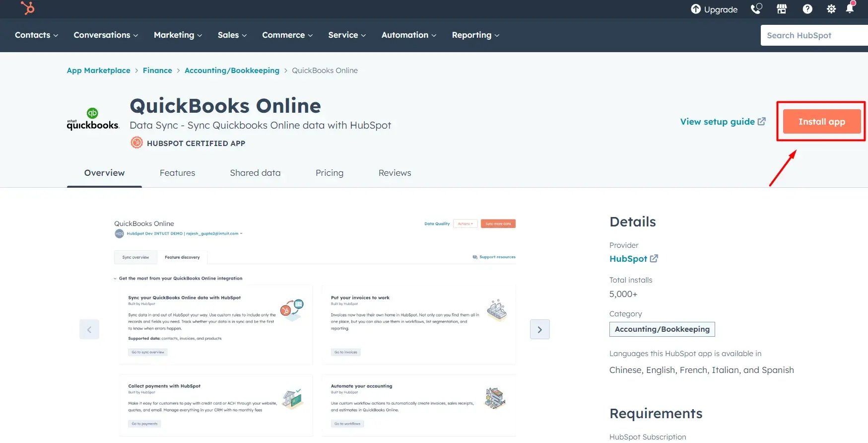Click the Requirements heading
Viewport: 868px width, 443px height.
pyautogui.click(x=656, y=414)
